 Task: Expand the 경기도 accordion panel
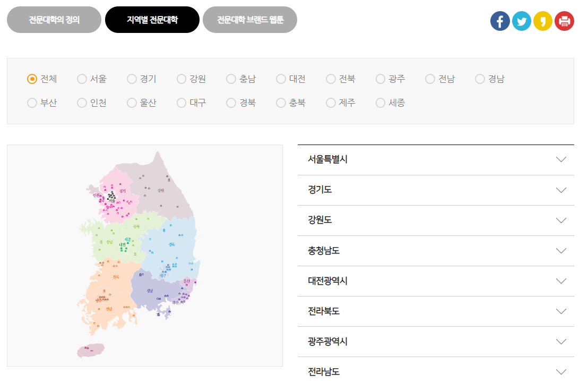436,190
